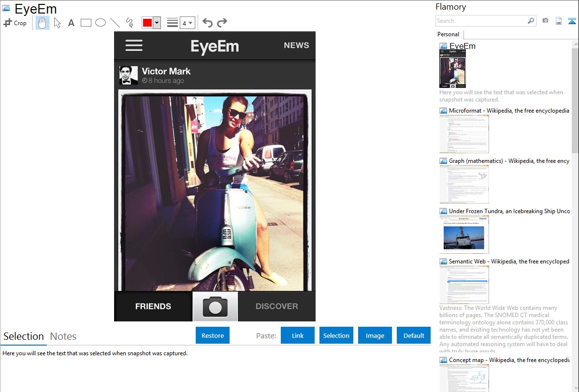The image size is (579, 392).
Task: Open the hamburger menu in EyeEm snapshot
Action: click(x=134, y=45)
